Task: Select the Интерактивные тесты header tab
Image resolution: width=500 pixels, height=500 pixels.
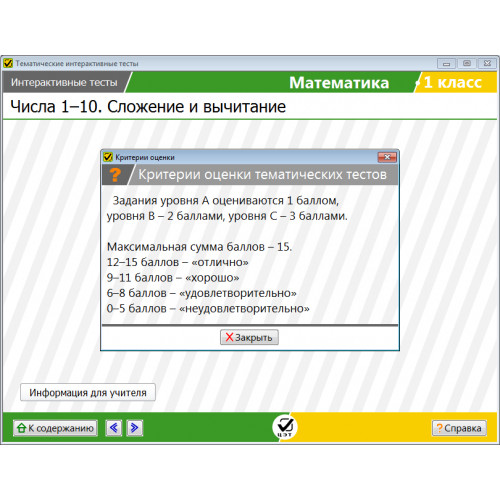Action: pos(64,82)
